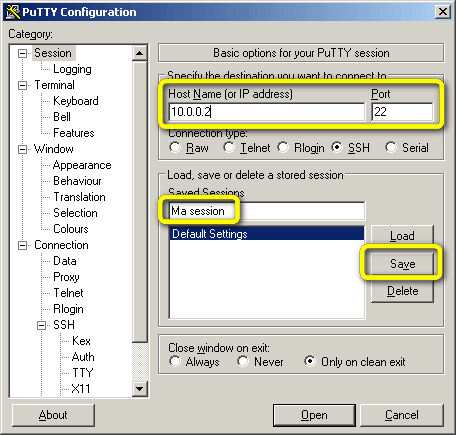Collapse the Terminal category node
456x435 pixels.
[22, 85]
